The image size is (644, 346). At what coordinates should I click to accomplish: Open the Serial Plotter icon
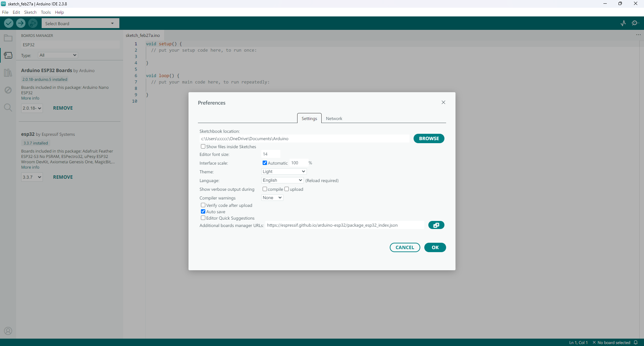pos(623,23)
